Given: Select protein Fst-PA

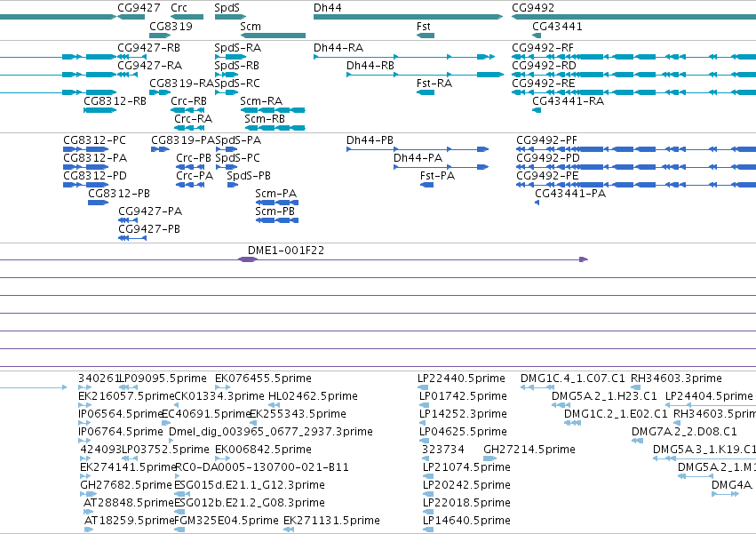Looking at the screenshot, I should coord(427,185).
